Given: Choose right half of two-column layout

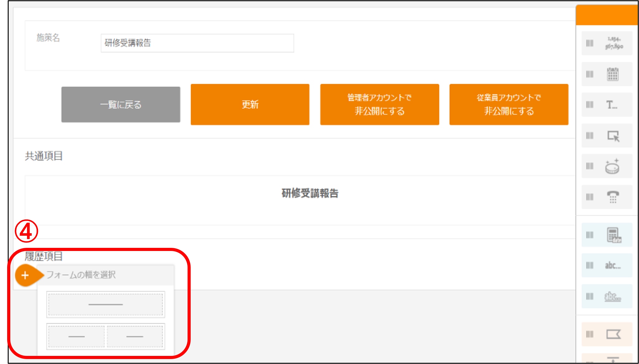Looking at the screenshot, I should click(x=135, y=336).
